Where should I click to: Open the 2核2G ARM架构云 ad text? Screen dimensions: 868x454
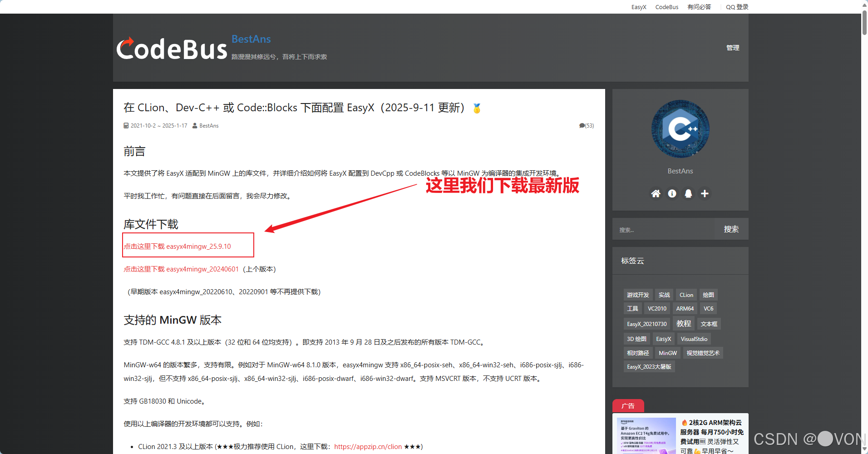[x=712, y=436]
